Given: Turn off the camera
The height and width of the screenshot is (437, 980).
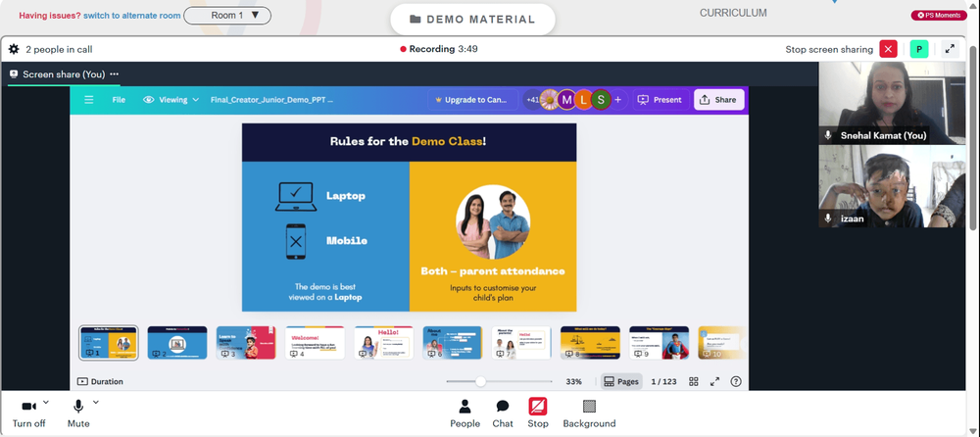Looking at the screenshot, I should pos(28,413).
